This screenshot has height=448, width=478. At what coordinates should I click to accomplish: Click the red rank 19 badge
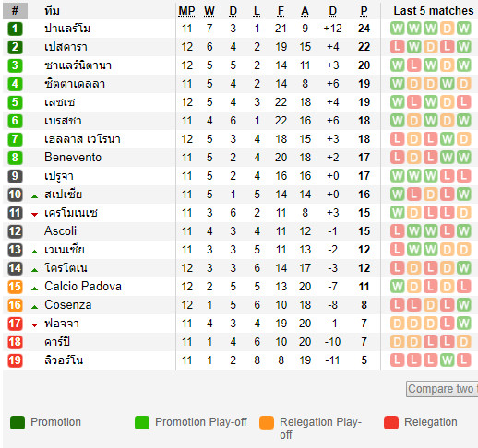15,360
